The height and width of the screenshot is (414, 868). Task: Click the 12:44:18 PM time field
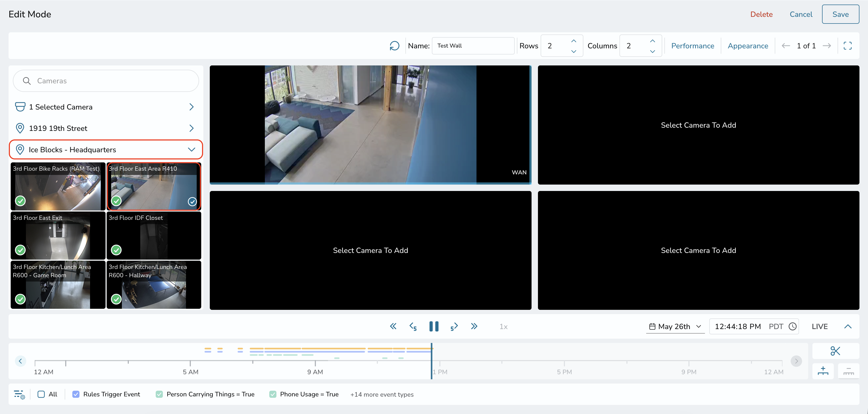tap(738, 326)
